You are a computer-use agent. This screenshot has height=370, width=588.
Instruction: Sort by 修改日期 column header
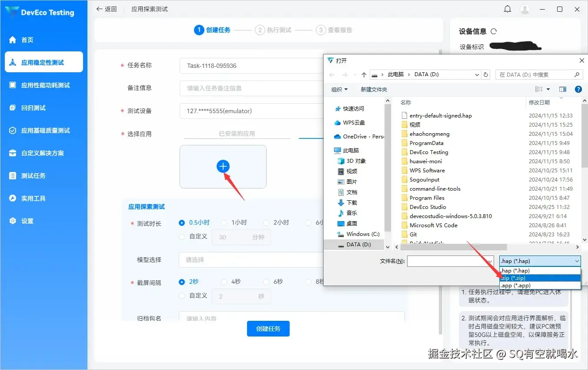[539, 103]
